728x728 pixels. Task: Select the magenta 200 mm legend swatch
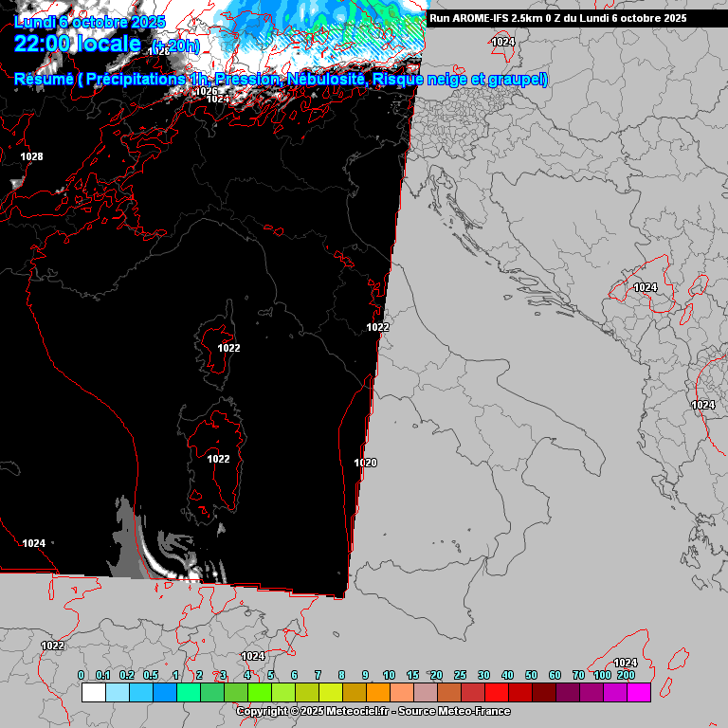[638, 693]
